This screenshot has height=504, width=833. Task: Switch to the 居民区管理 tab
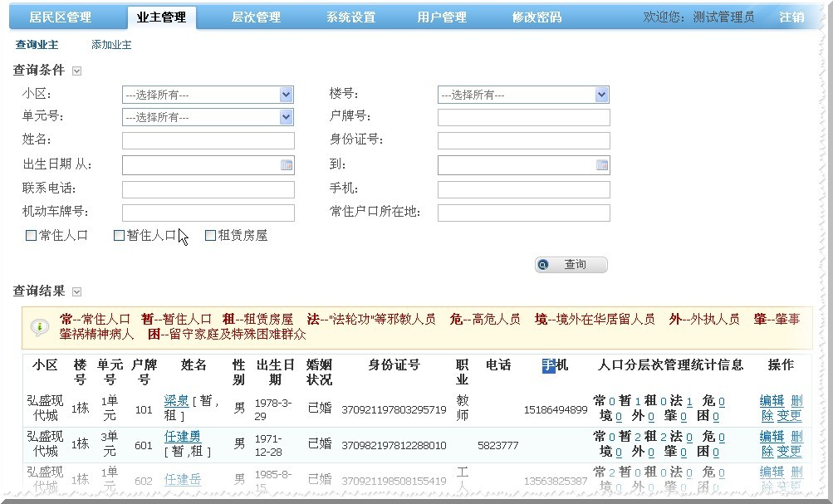coord(60,17)
